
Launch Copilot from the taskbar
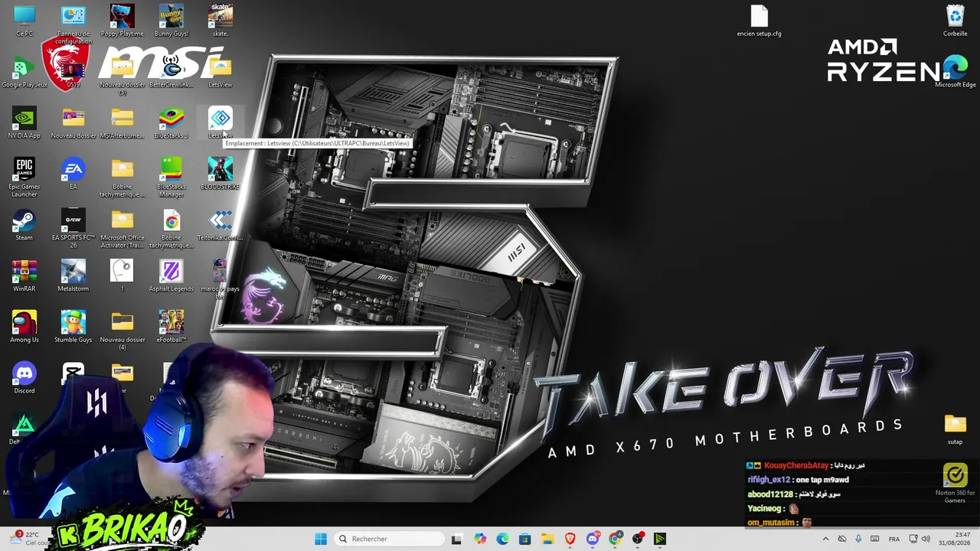[x=480, y=539]
